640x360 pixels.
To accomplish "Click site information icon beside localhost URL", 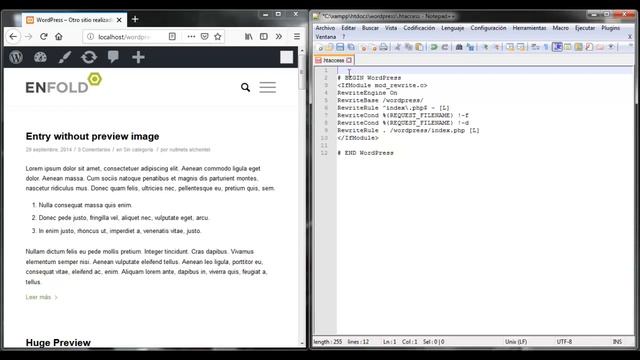I will click(90, 37).
